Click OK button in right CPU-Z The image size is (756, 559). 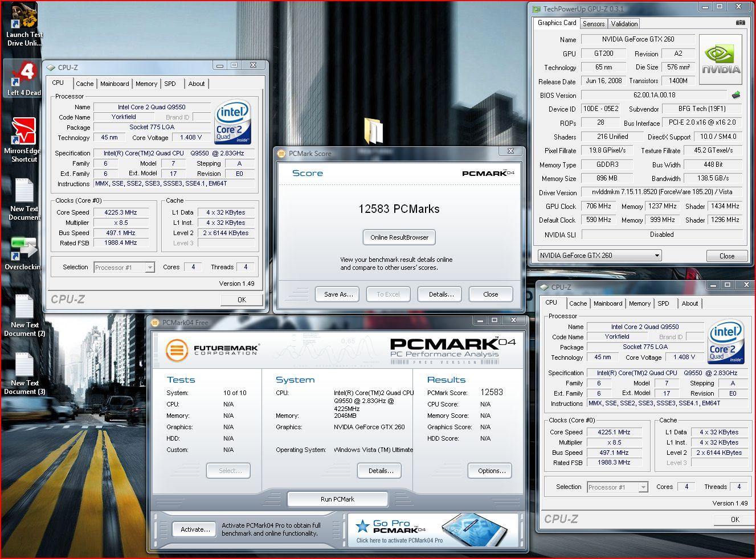(x=735, y=519)
